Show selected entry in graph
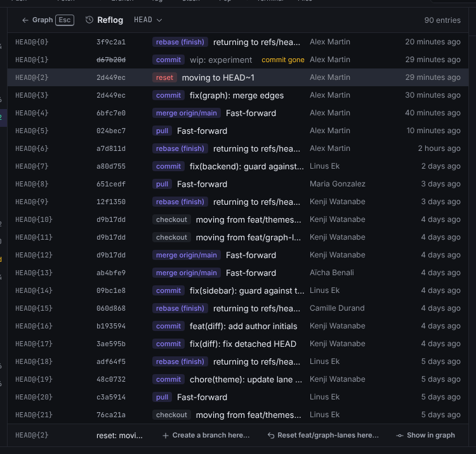This screenshot has width=476, height=454. tap(425, 435)
